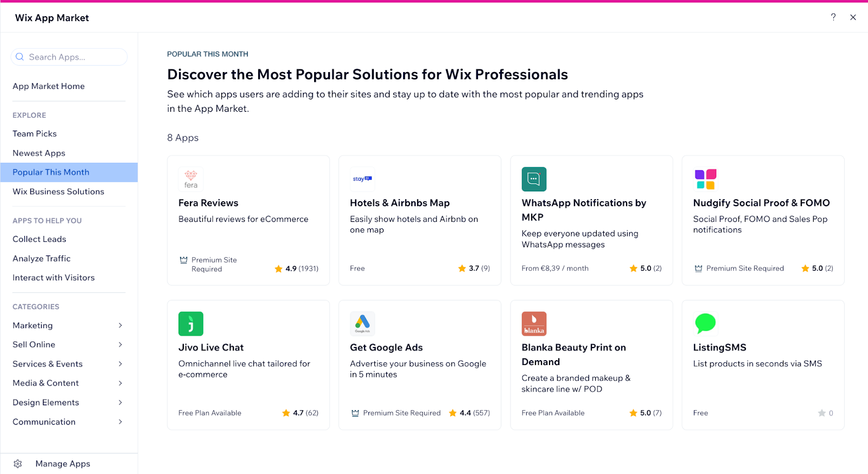Viewport: 868px width, 474px height.
Task: Click the Blanka Beauty app icon
Action: [534, 324]
